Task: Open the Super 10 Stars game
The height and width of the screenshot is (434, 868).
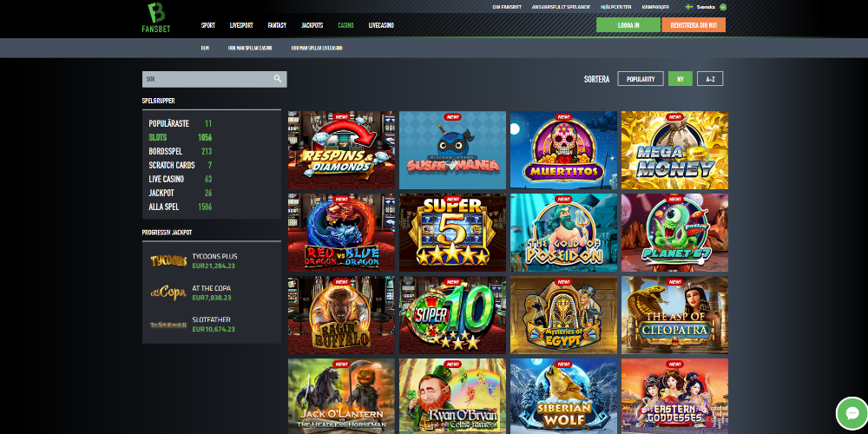Action: 452,315
